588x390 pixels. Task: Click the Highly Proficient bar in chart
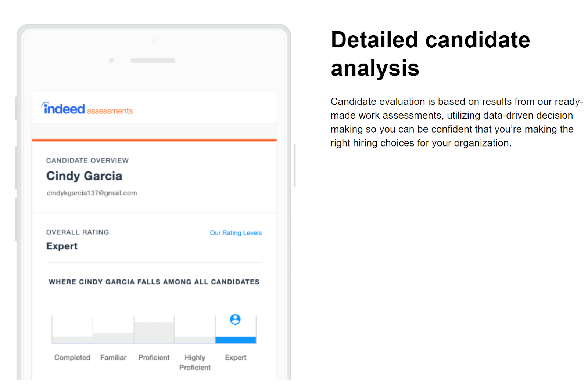(x=195, y=340)
